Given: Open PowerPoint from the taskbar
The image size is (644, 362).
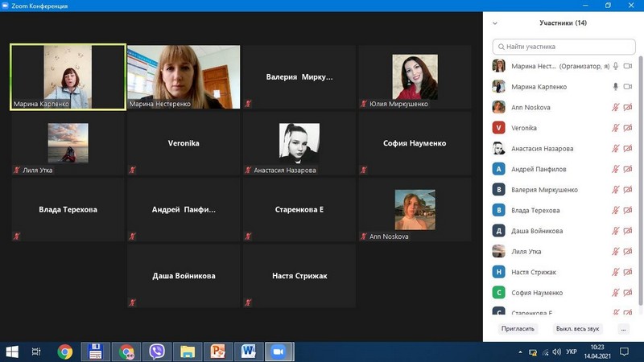Looking at the screenshot, I should (218, 352).
